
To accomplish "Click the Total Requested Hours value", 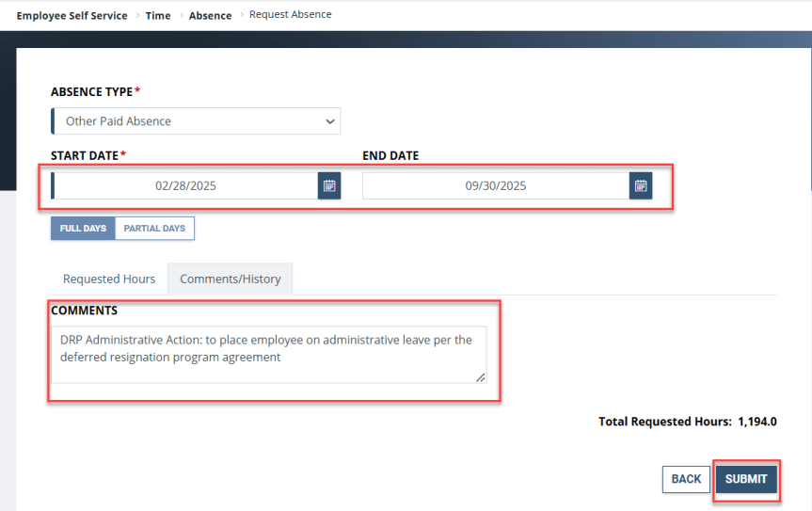I will [757, 422].
